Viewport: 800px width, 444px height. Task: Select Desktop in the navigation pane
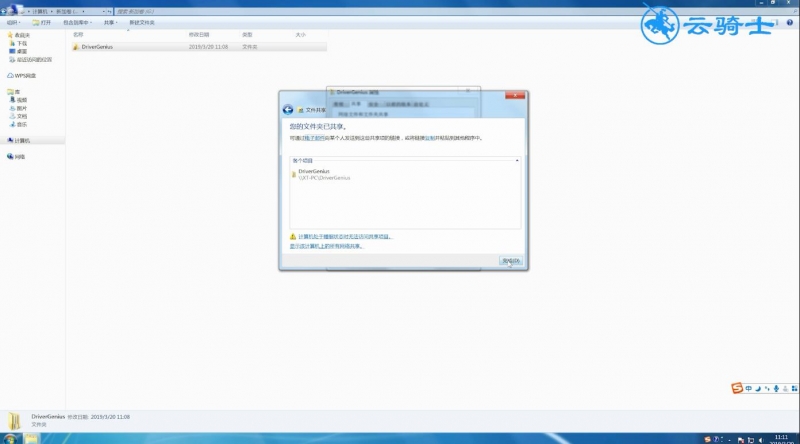click(x=18, y=52)
